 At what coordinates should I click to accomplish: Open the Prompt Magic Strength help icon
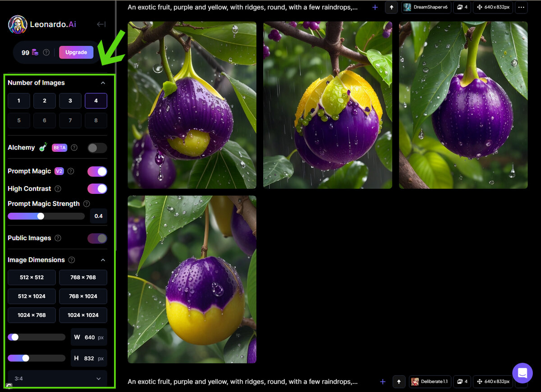point(87,204)
